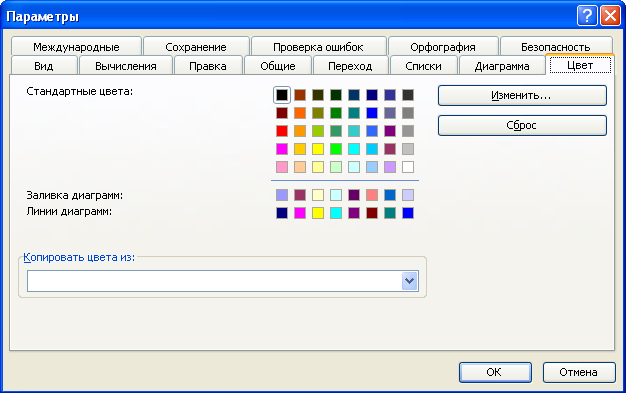Switch to the Списки tab
The width and height of the screenshot is (626, 393).
point(424,66)
